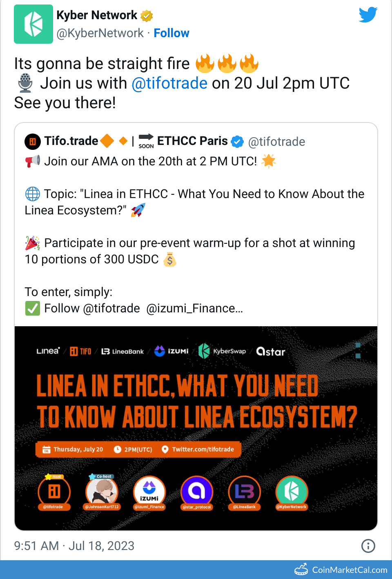Open the Kyber Network display name
The height and width of the screenshot is (579, 392).
coord(97,15)
